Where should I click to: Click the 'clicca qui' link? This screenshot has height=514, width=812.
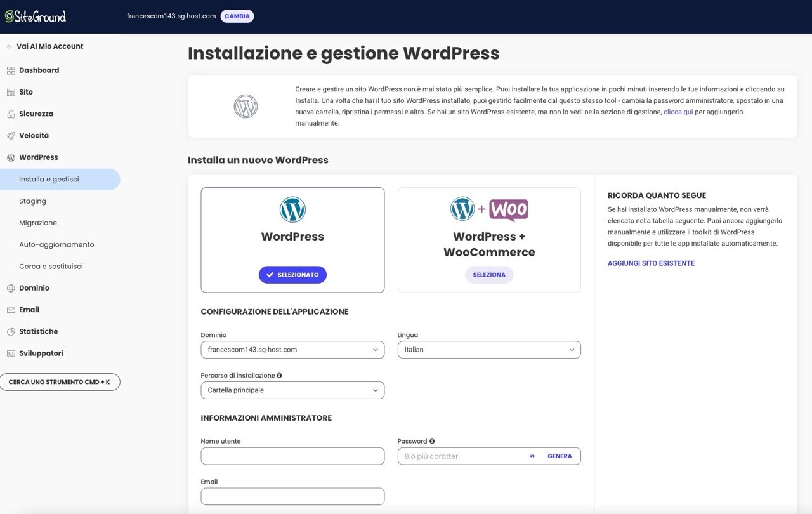(678, 112)
